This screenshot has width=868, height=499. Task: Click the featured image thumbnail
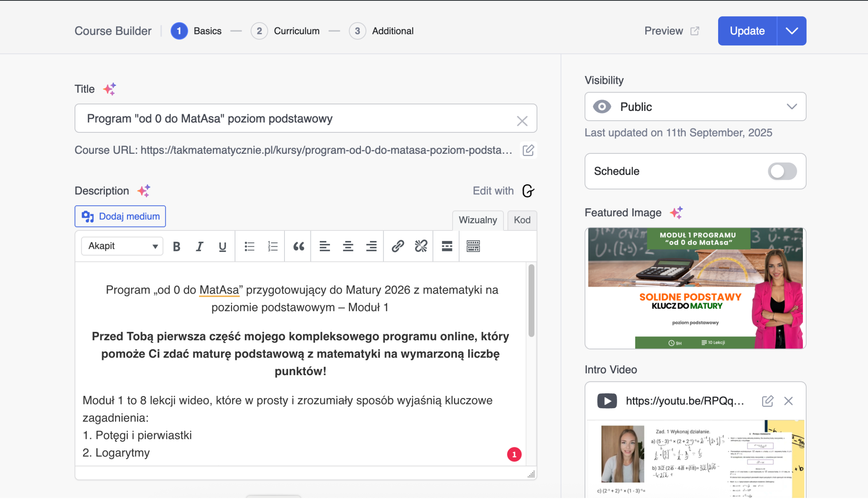click(x=695, y=289)
